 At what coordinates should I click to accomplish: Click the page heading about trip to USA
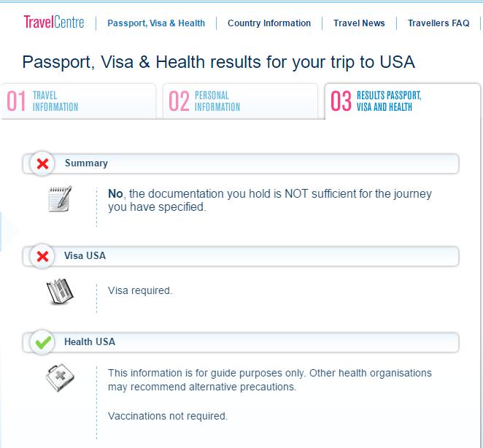point(219,62)
